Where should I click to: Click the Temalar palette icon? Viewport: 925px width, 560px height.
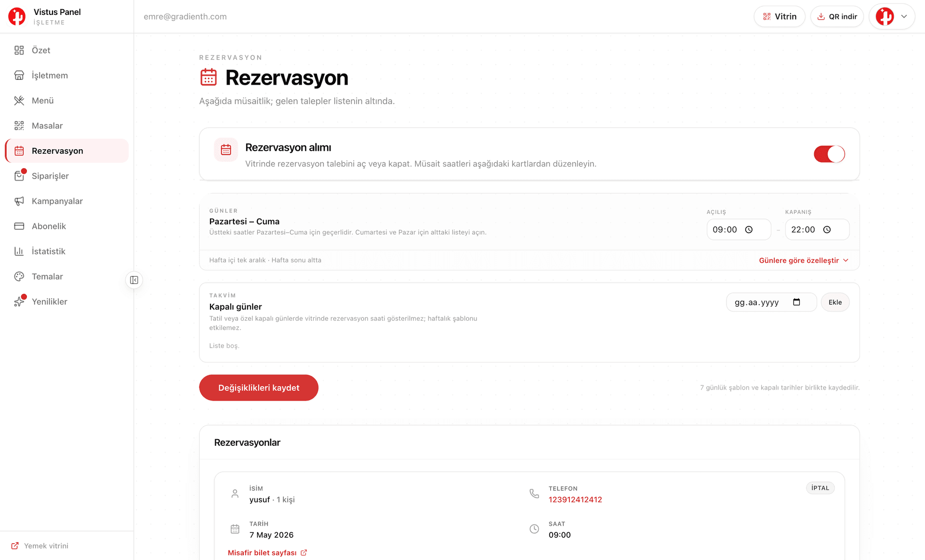(19, 276)
